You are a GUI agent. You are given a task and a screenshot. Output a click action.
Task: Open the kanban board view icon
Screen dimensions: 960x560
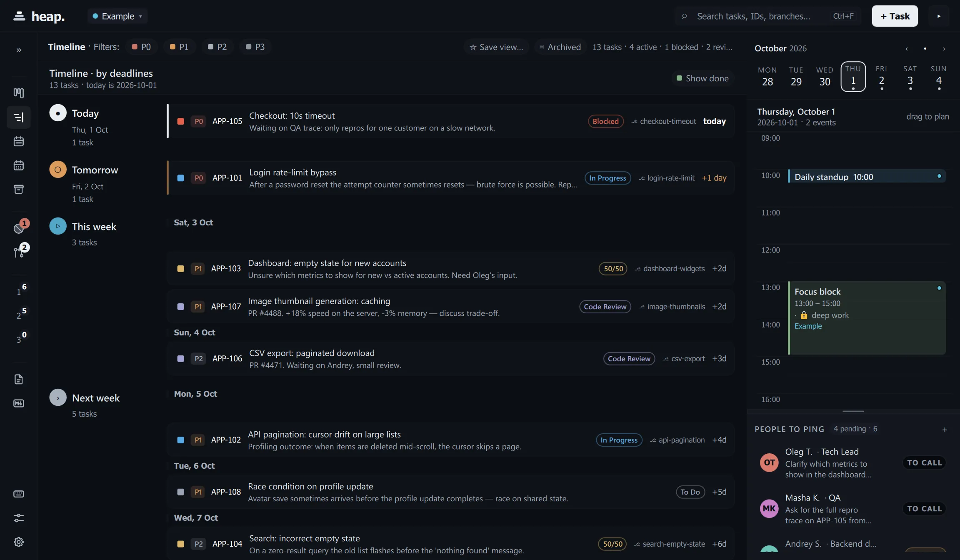tap(19, 93)
